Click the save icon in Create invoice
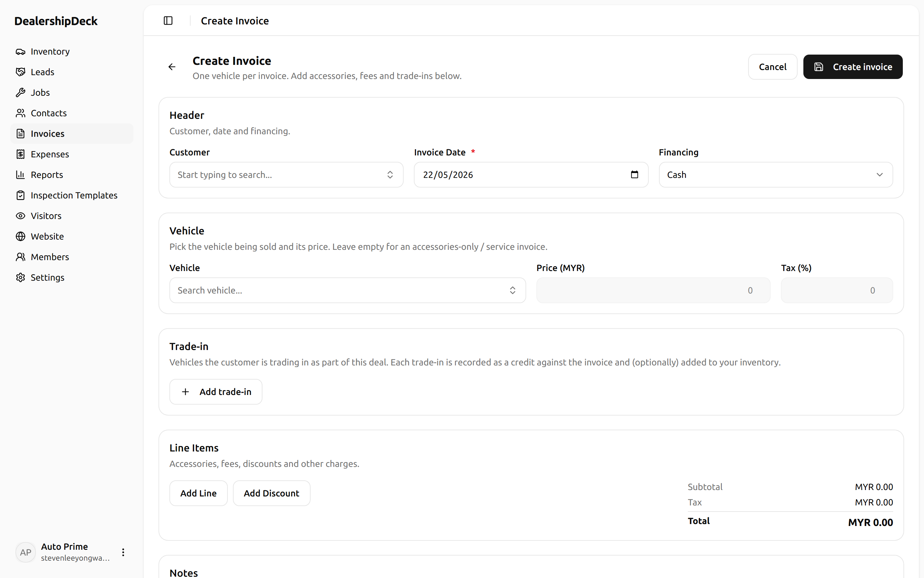The image size is (924, 578). (x=818, y=67)
